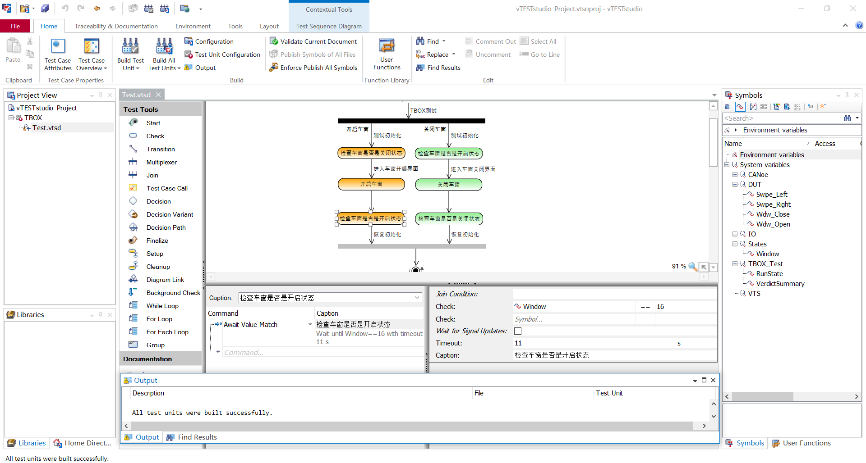Click the Symbols search field

coord(782,118)
